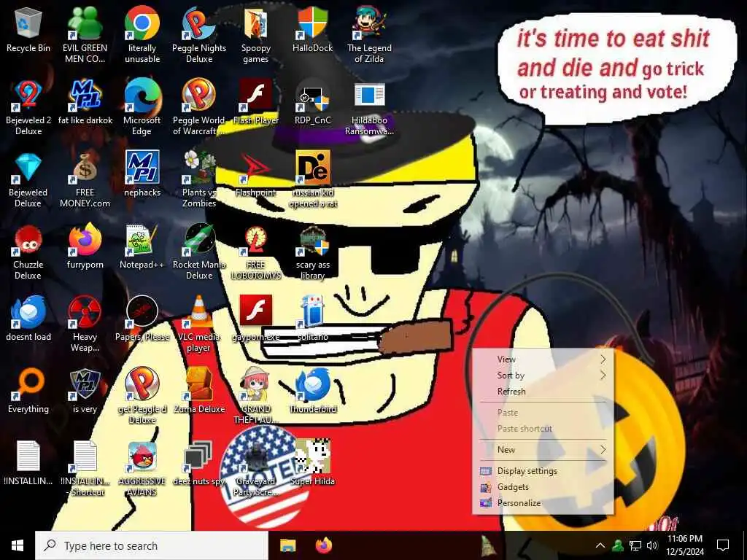747x560 pixels.
Task: Choose Gadgets in the context menu
Action: pos(543,486)
